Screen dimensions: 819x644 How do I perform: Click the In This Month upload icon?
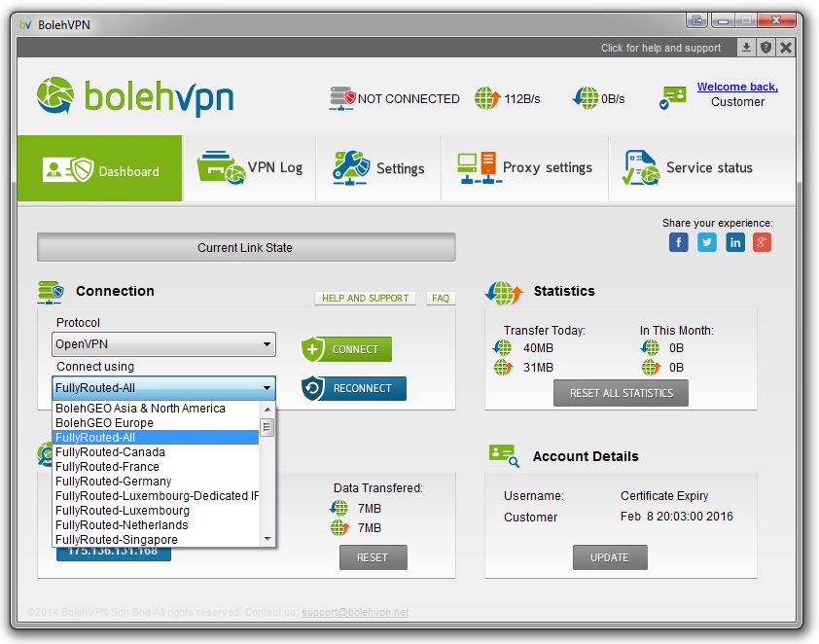coord(651,367)
